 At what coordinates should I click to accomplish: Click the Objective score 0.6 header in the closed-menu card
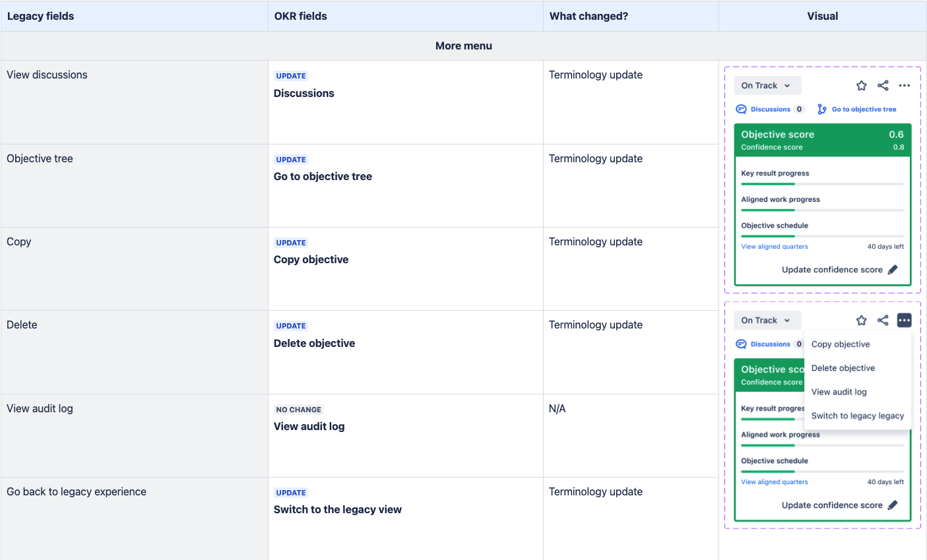point(823,140)
